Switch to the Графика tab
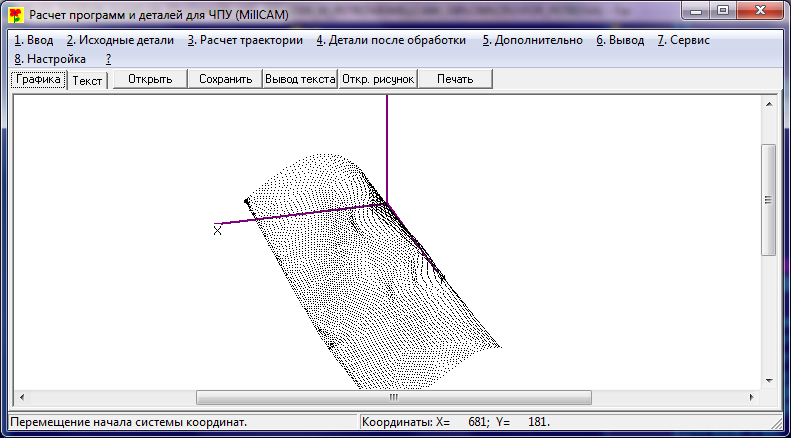 coord(38,79)
